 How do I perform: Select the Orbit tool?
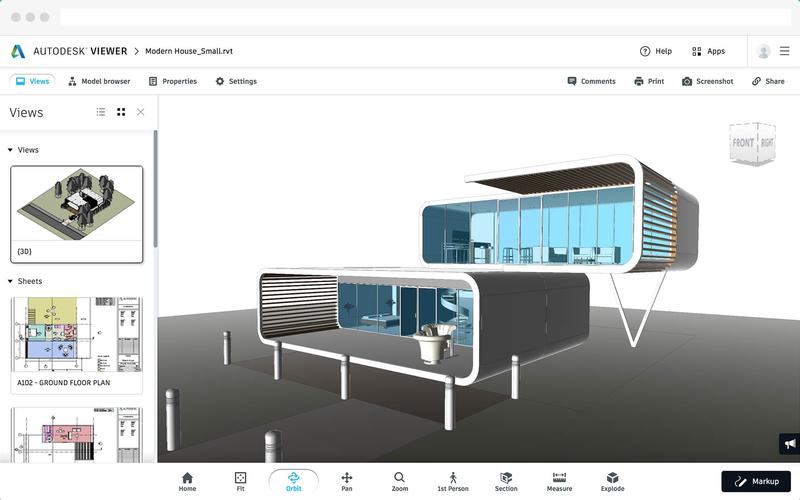pos(293,481)
